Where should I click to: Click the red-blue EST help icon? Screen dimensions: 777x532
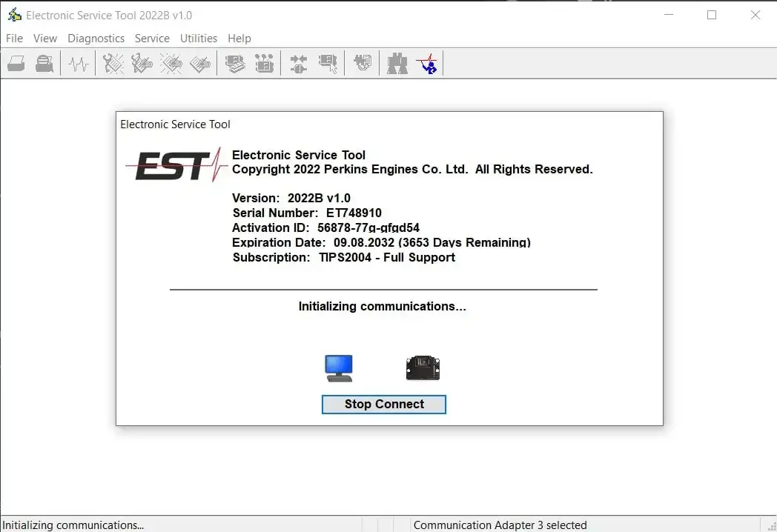coord(427,64)
